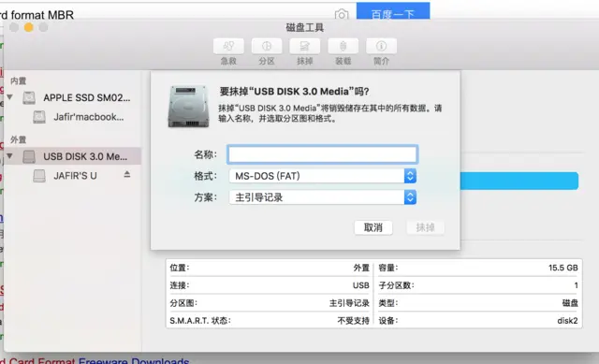Open the 格式 MS-DOS (FAT) dropdown

(x=322, y=176)
